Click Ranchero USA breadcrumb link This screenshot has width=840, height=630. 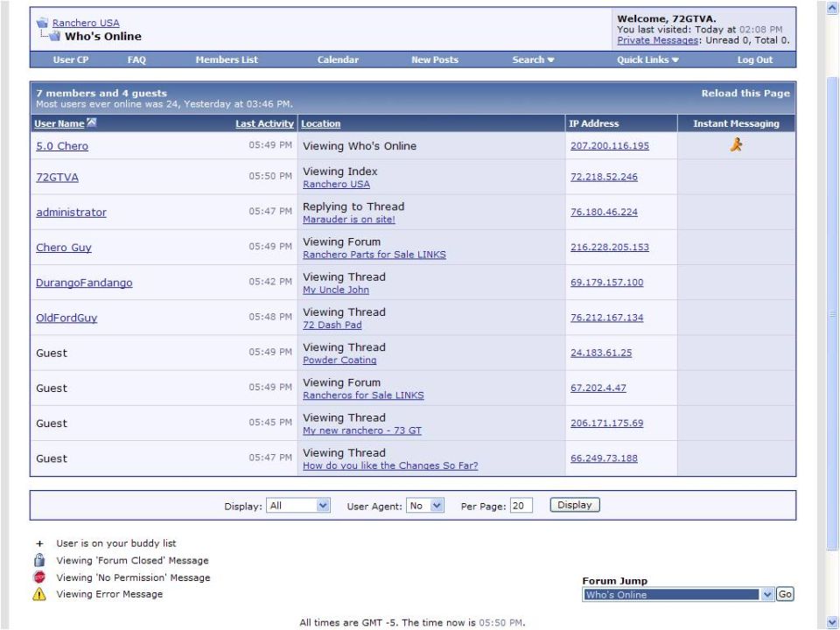(x=86, y=23)
